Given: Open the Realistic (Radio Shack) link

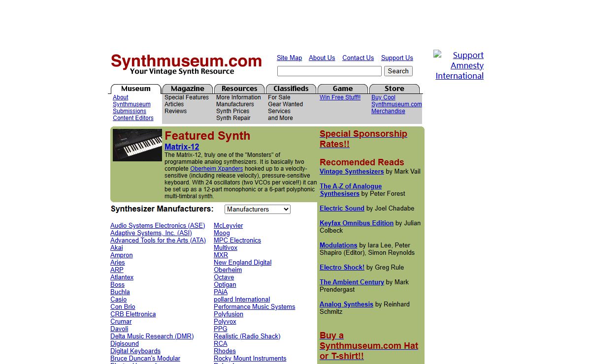Looking at the screenshot, I should coord(247,336).
